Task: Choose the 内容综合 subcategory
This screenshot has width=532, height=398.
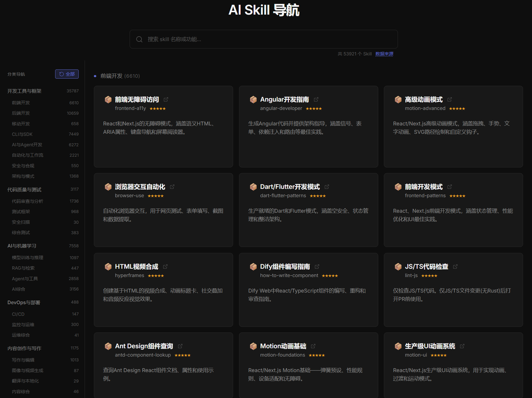Action: coord(45,391)
